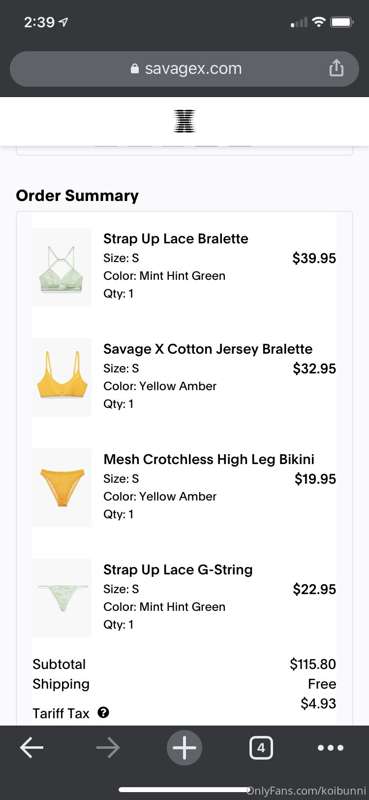The height and width of the screenshot is (800, 369).
Task: Open the yellow Cotton Jersey Bralette image
Action: tap(62, 378)
